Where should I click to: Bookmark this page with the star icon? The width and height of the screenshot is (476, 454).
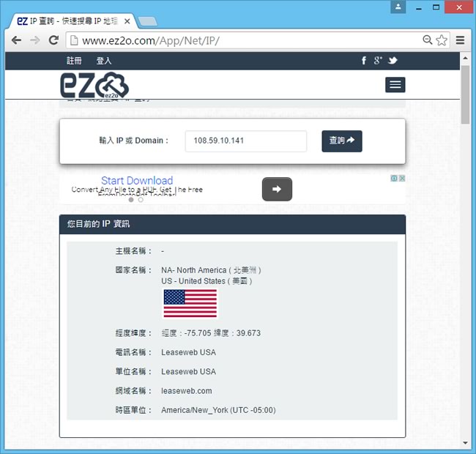pos(442,40)
